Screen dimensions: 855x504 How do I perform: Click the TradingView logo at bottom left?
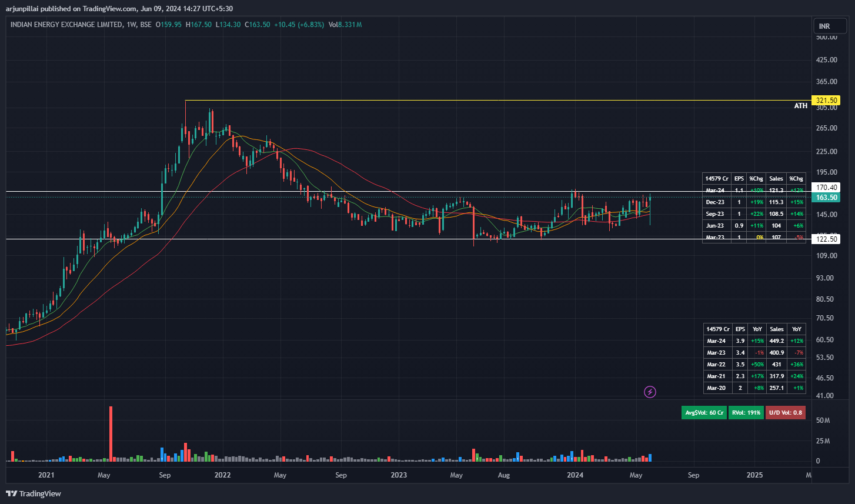(34, 493)
